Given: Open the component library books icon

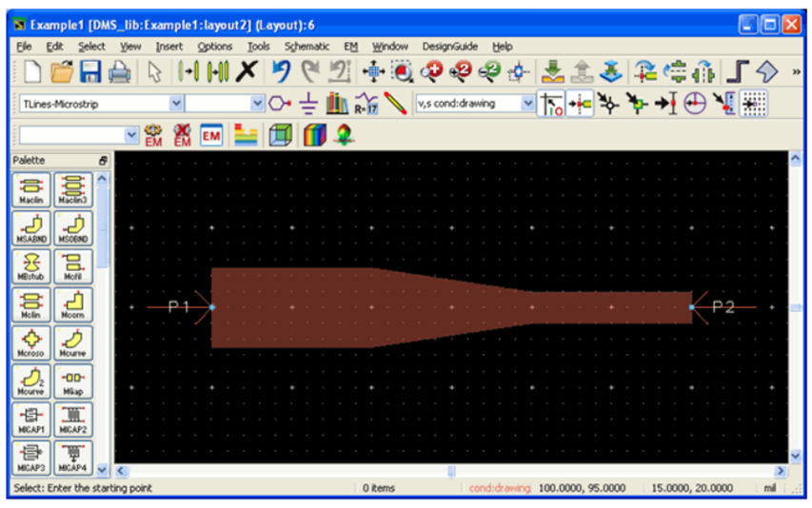Looking at the screenshot, I should (337, 104).
